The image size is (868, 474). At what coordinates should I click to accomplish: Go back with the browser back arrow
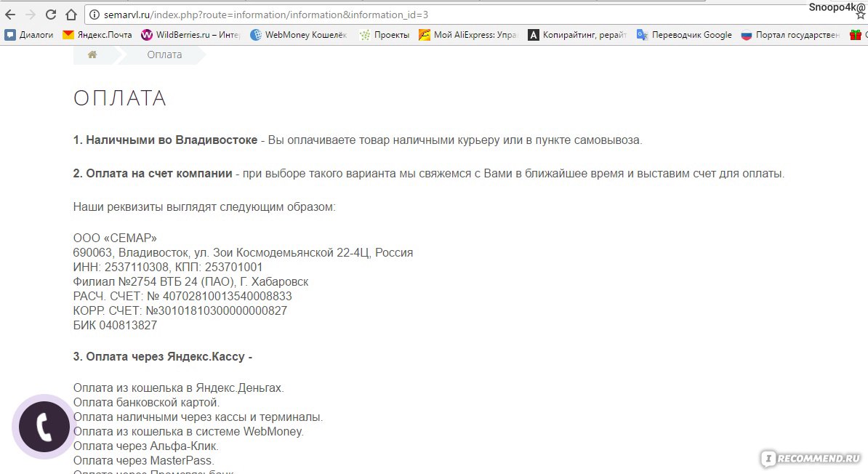click(x=10, y=15)
